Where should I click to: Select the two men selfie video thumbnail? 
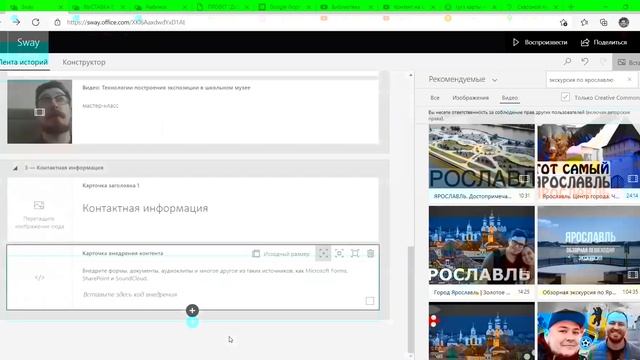coord(589,331)
